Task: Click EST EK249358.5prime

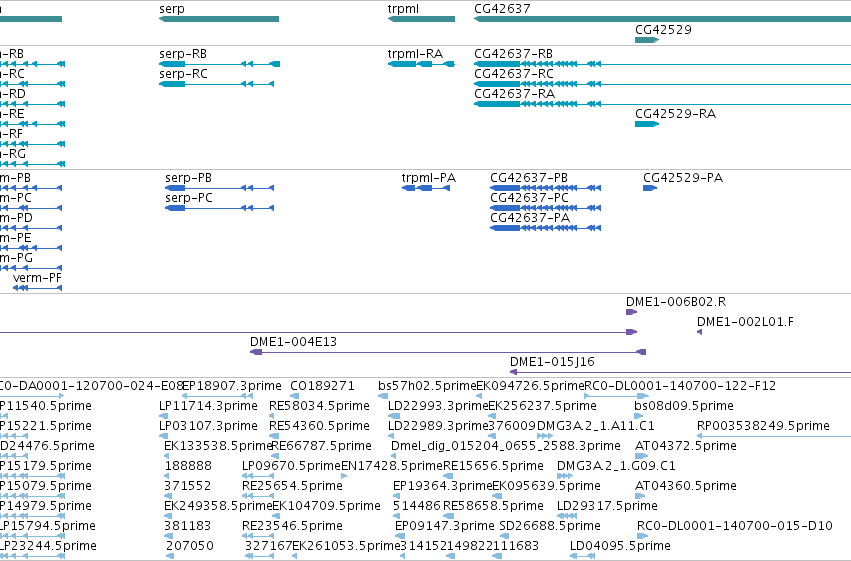Action: 169,517
